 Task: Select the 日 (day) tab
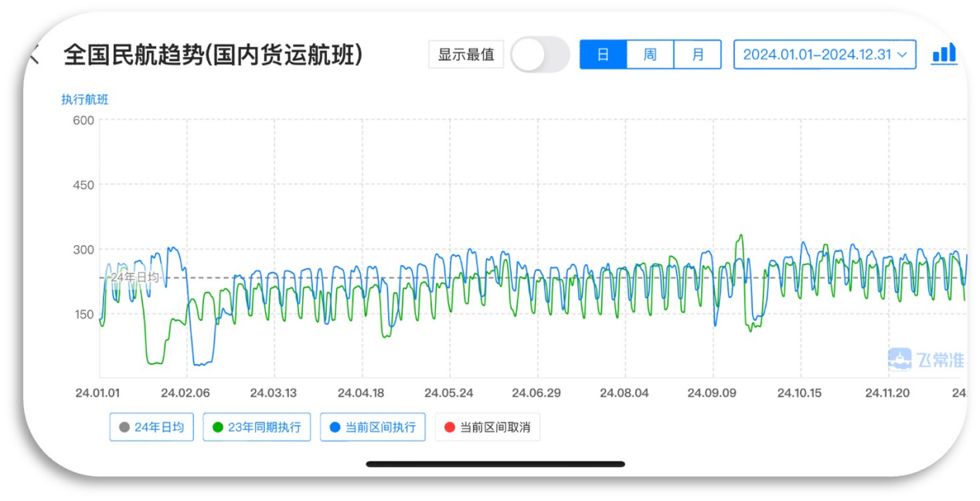(x=603, y=55)
